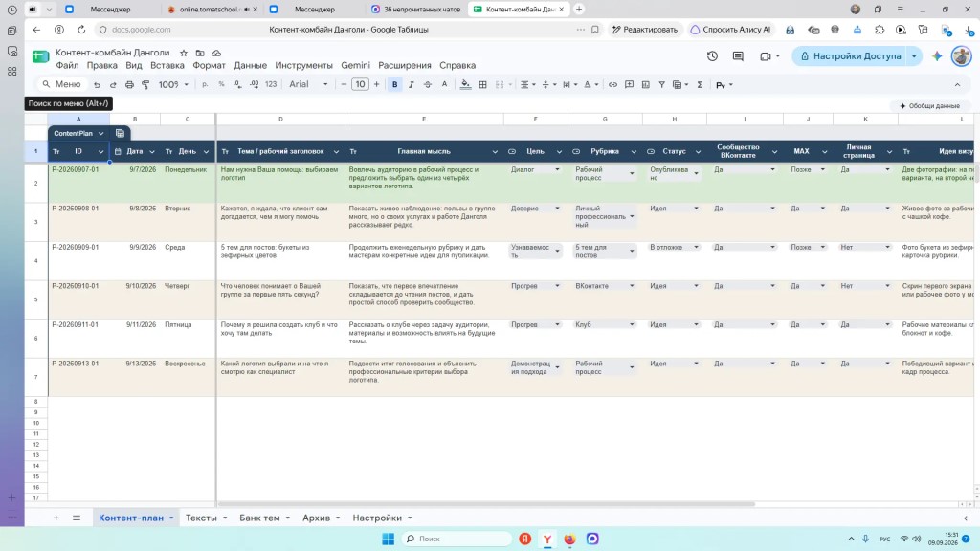This screenshot has height=551, width=980.
Task: Create a filter with the funnel icon
Action: [x=662, y=85]
